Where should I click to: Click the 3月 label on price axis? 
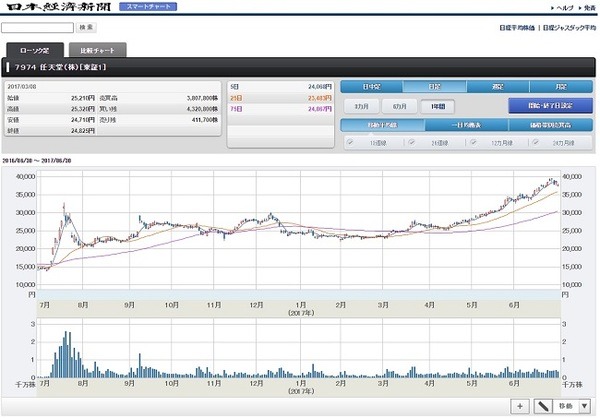coord(383,305)
